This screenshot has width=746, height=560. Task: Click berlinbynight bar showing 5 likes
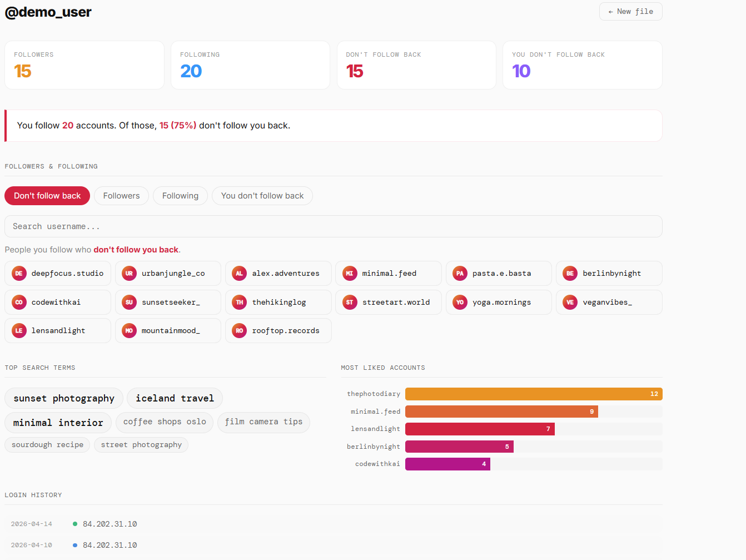click(459, 447)
